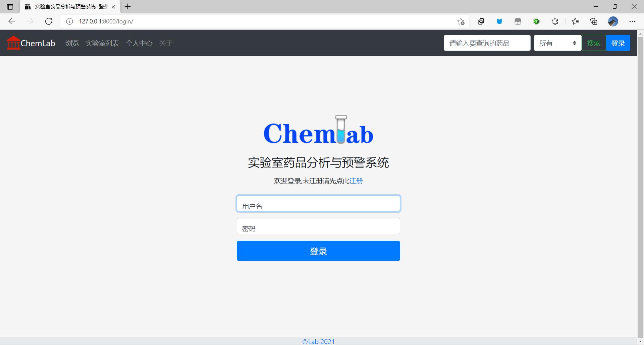Click the page vertical scrollbar

pyautogui.click(x=640, y=188)
